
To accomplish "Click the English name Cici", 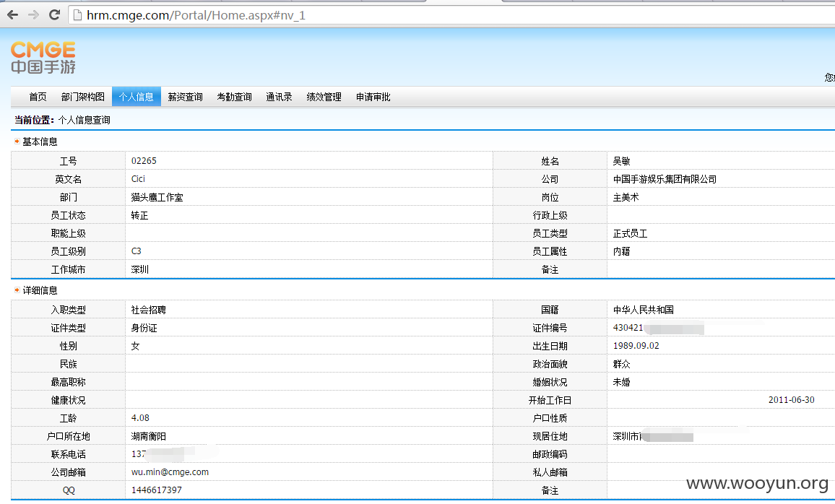I will click(x=138, y=179).
